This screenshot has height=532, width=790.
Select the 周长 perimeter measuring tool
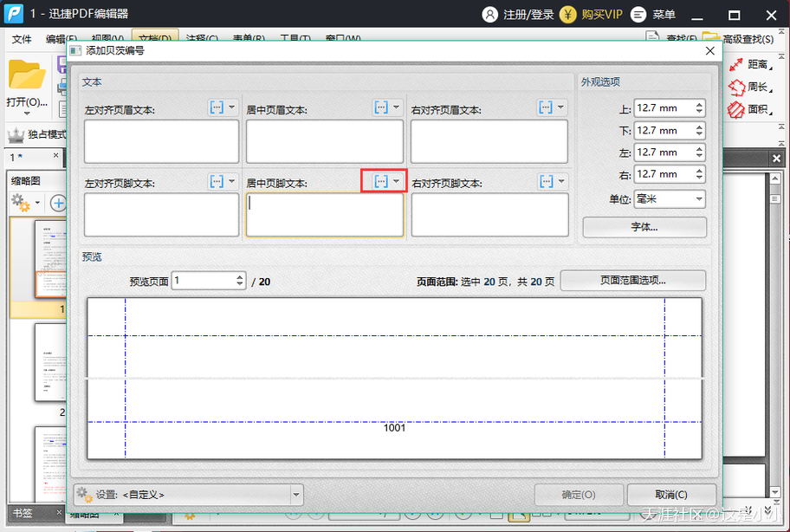pos(750,88)
